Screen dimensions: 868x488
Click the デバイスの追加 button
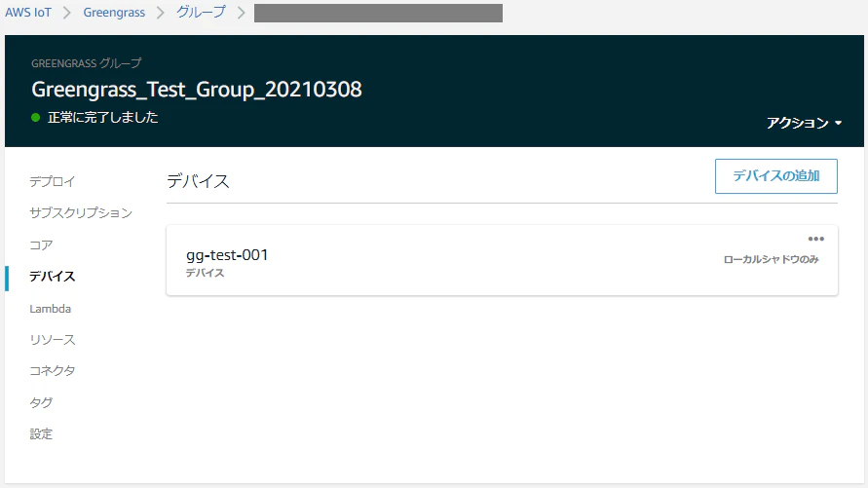point(776,176)
